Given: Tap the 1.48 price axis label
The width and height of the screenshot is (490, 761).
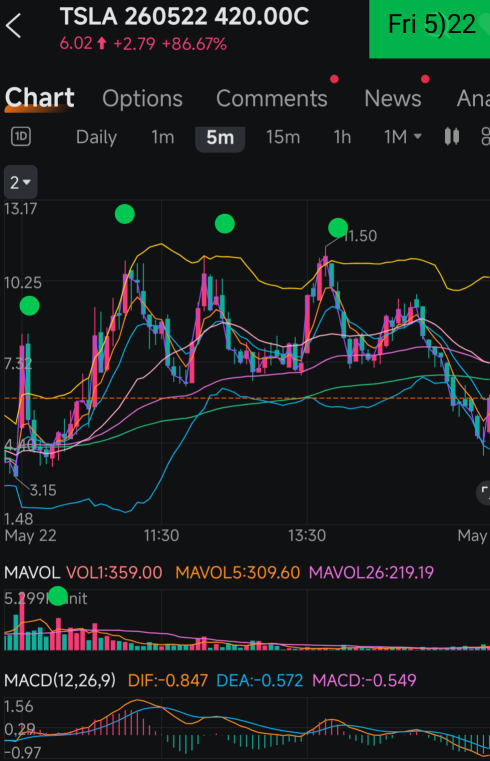Looking at the screenshot, I should [19, 519].
